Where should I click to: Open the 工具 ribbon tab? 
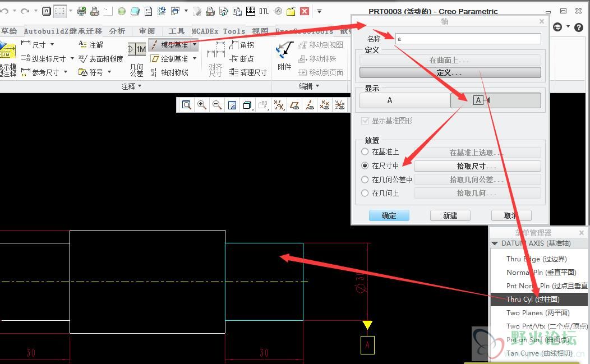click(176, 31)
